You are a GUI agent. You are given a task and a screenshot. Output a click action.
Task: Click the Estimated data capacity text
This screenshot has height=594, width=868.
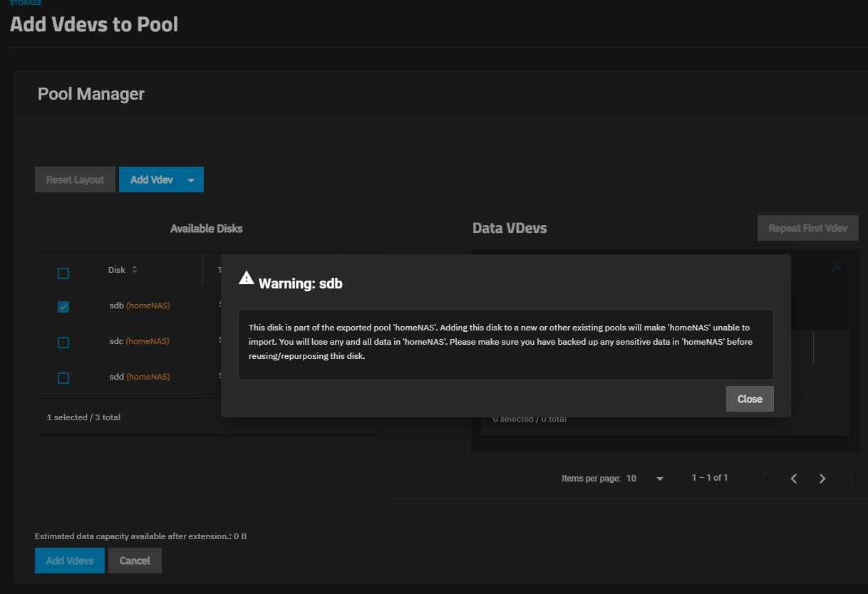(x=140, y=536)
